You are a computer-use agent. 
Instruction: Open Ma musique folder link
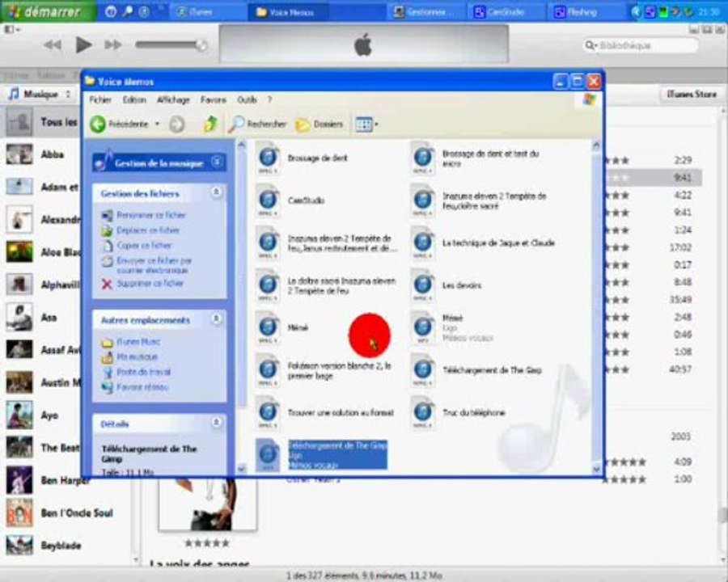(x=137, y=356)
